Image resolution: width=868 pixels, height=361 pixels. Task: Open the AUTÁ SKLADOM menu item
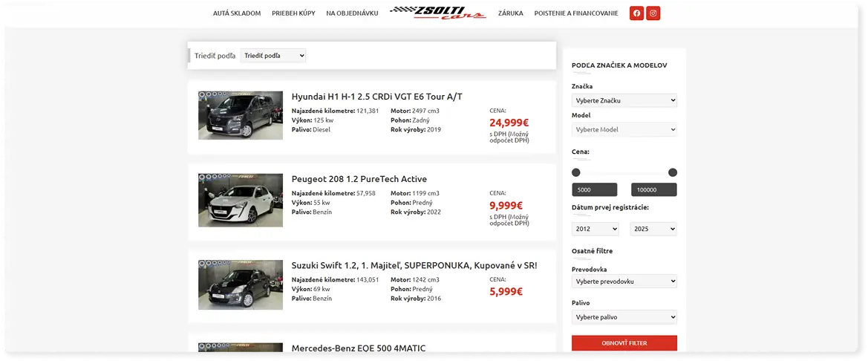pos(237,13)
